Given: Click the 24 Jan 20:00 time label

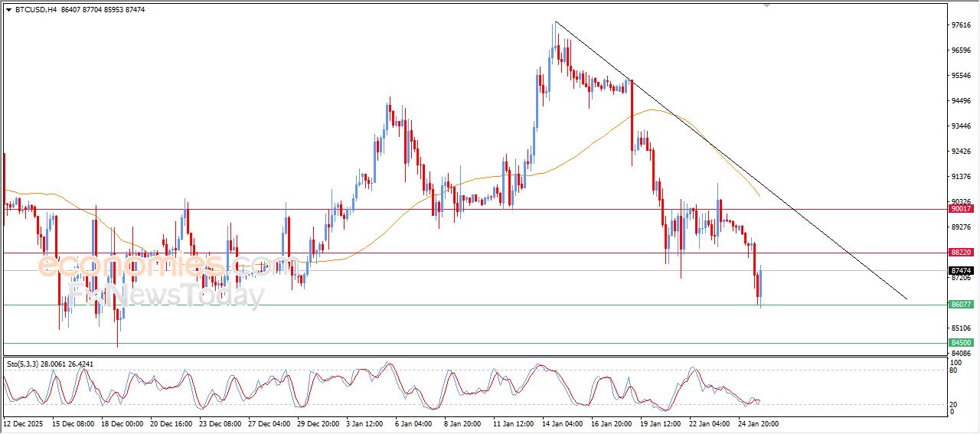Looking at the screenshot, I should tap(758, 423).
